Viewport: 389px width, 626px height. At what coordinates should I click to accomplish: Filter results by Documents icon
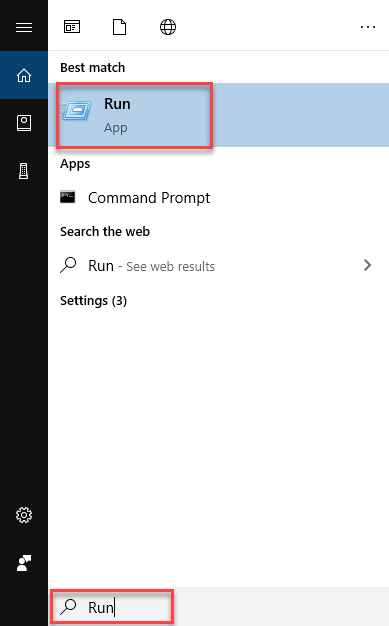click(119, 27)
